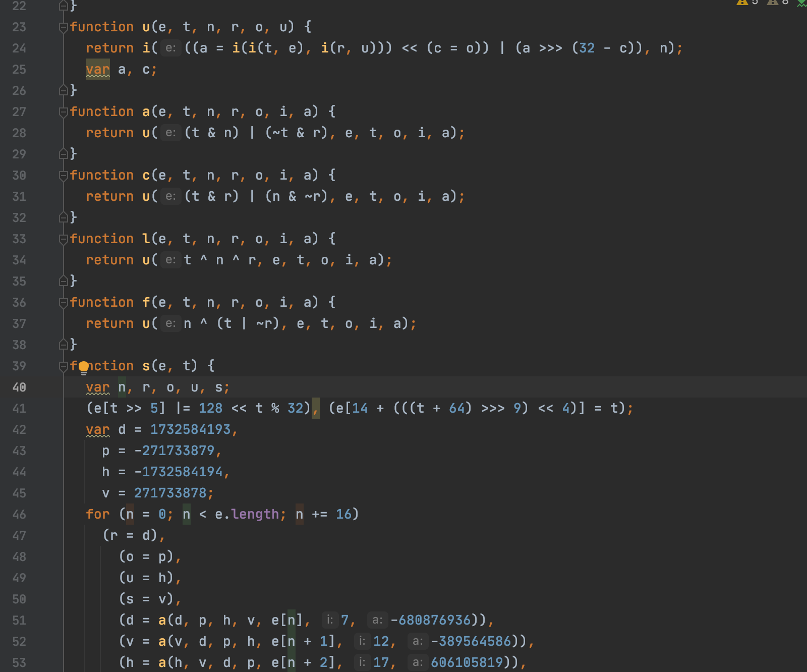Click the highlighted var keyword on line 25
Viewport: 807px width, 672px height.
[x=98, y=69]
